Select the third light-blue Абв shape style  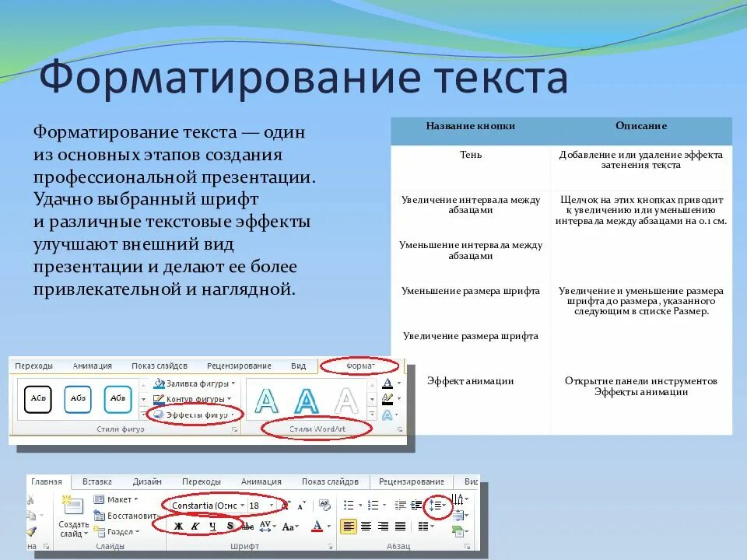point(117,398)
